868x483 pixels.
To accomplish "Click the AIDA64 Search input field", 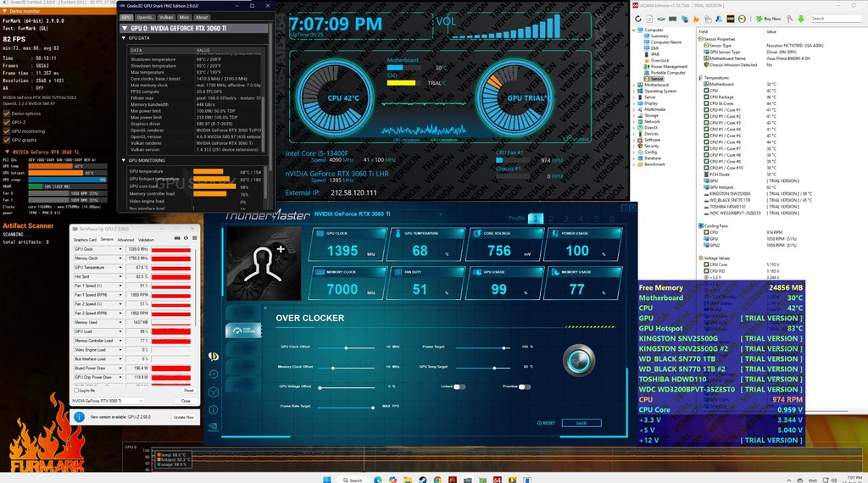I will pos(837,19).
